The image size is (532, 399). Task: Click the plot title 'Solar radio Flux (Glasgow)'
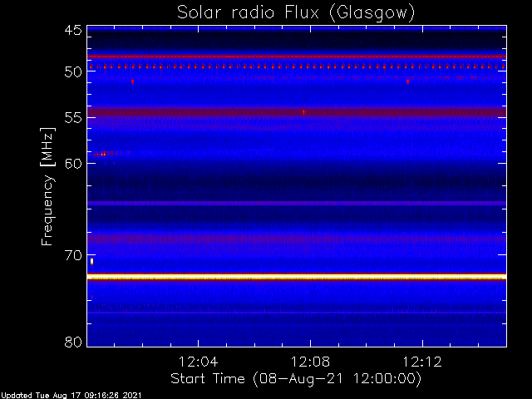(x=296, y=13)
